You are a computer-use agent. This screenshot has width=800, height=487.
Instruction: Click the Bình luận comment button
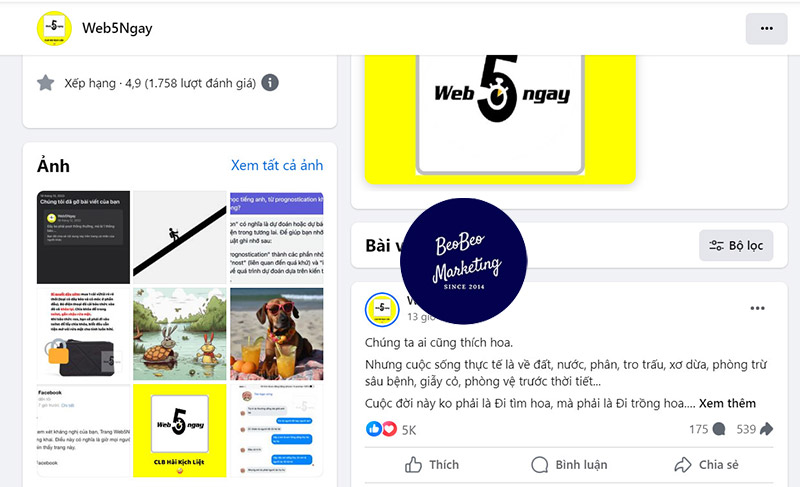pos(569,465)
